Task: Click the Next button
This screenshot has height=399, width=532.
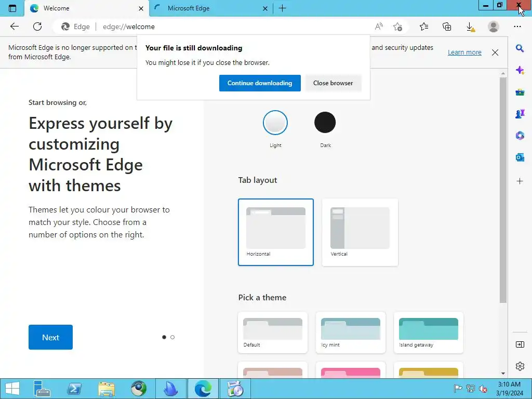Action: [x=50, y=337]
